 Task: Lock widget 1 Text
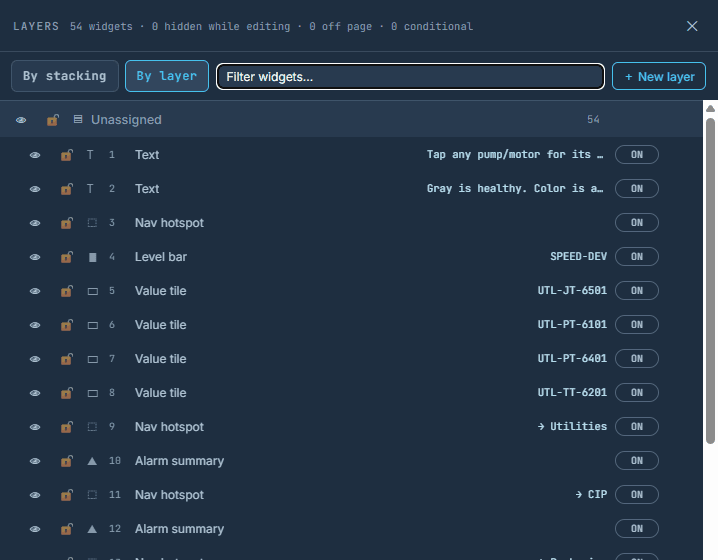[67, 155]
